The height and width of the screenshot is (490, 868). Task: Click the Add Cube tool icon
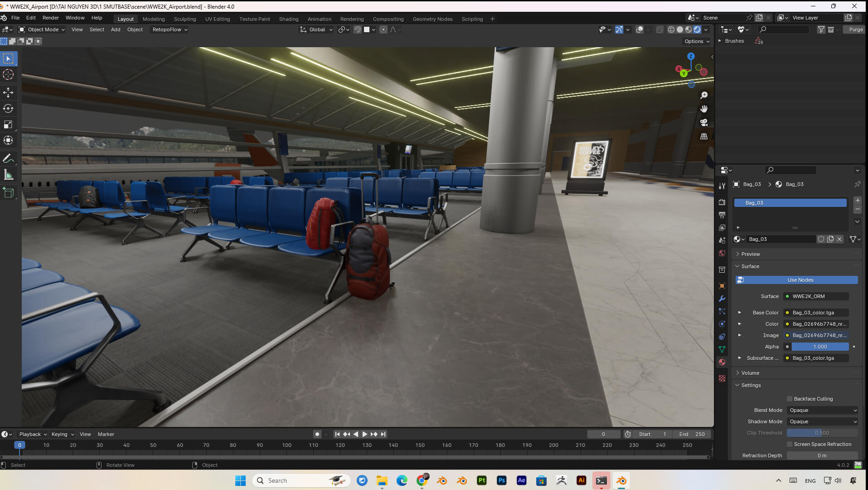tap(8, 193)
